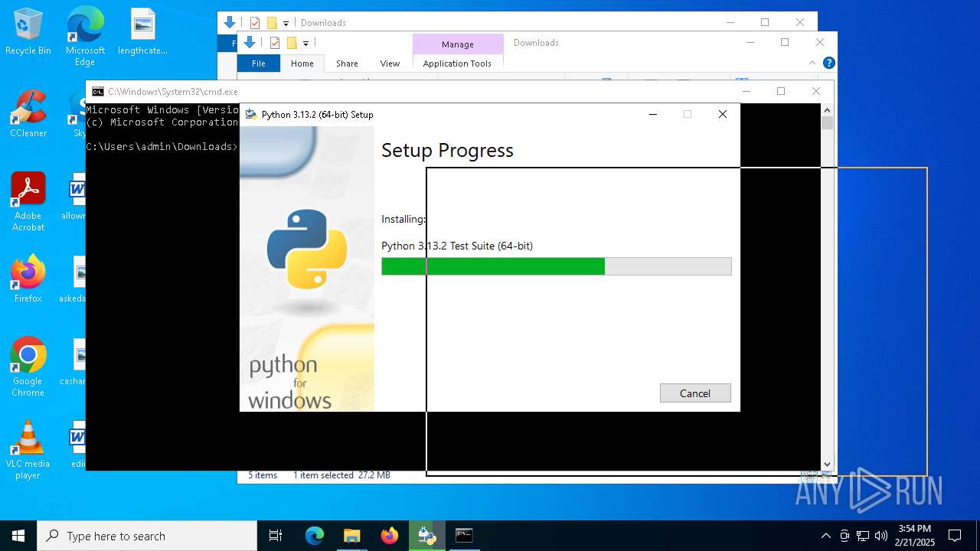Launch Microsoft Edge from the desktop shortcut
Image resolution: width=980 pixels, height=551 pixels.
click(85, 36)
